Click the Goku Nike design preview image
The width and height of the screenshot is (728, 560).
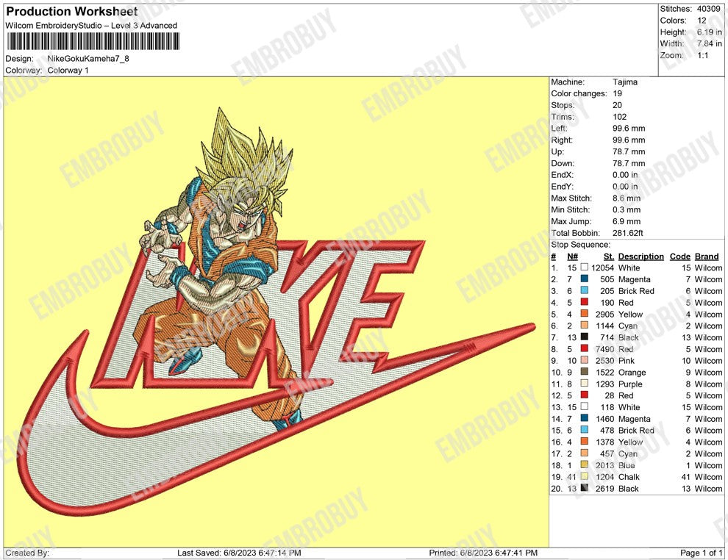(x=276, y=312)
